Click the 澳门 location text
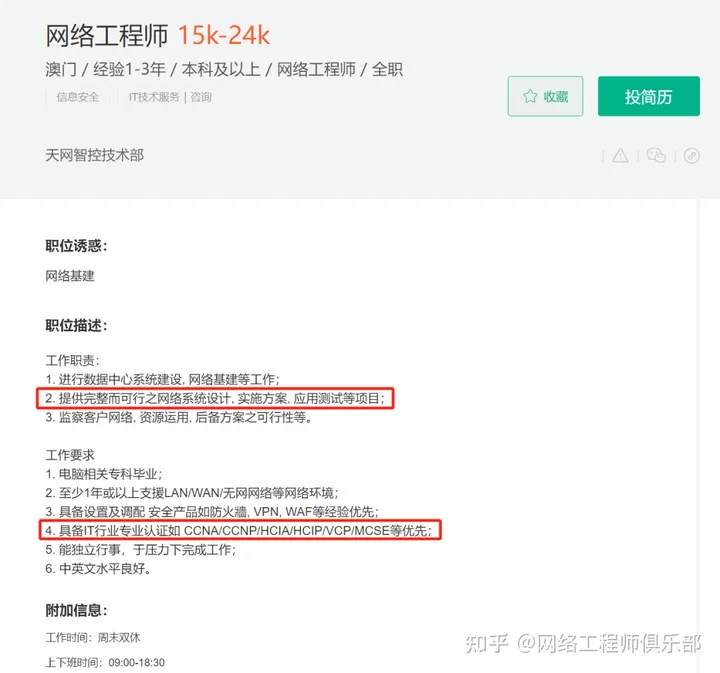Screen dimensions: 720x673 point(61,70)
